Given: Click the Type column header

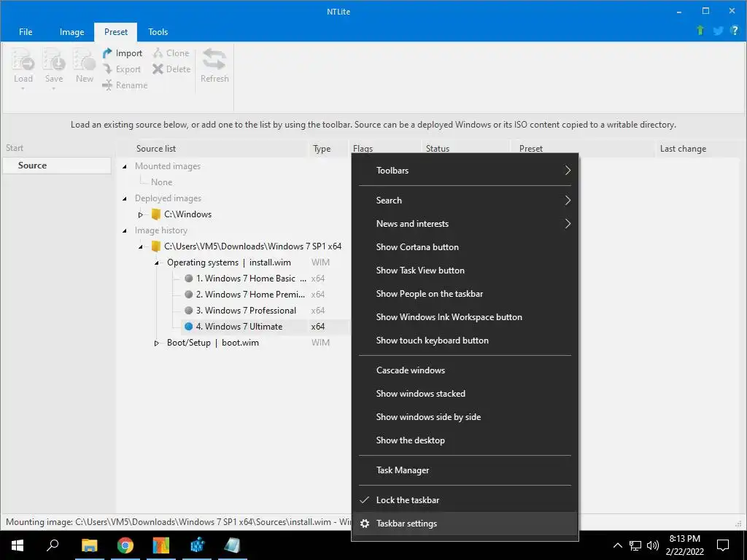Looking at the screenshot, I should tap(328, 149).
